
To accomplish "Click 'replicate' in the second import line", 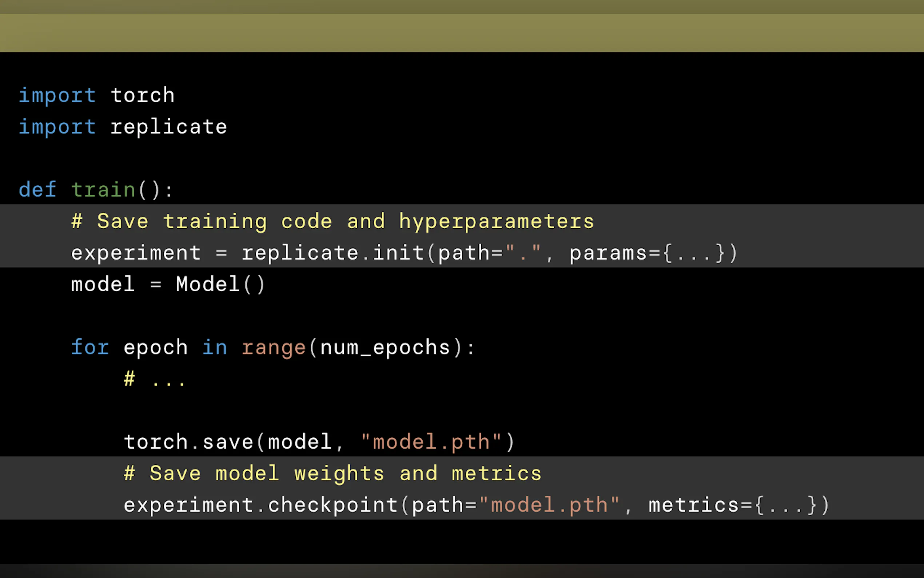I will click(x=168, y=127).
